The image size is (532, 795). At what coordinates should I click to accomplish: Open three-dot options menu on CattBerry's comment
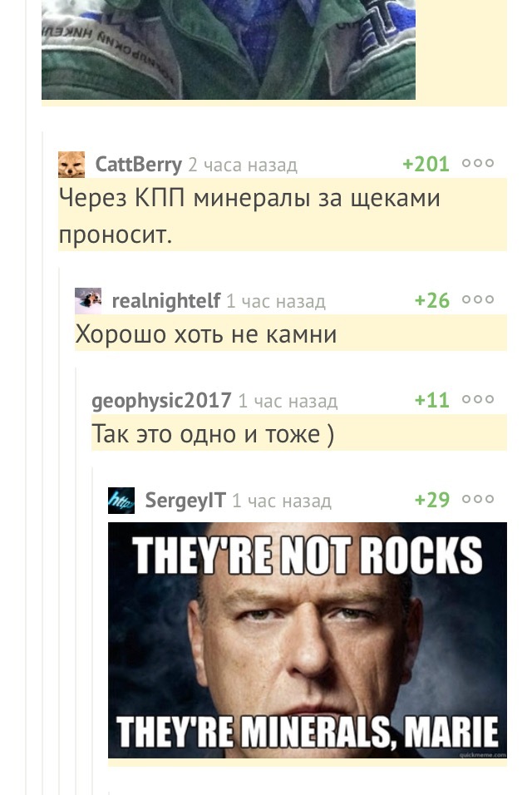coord(478,163)
